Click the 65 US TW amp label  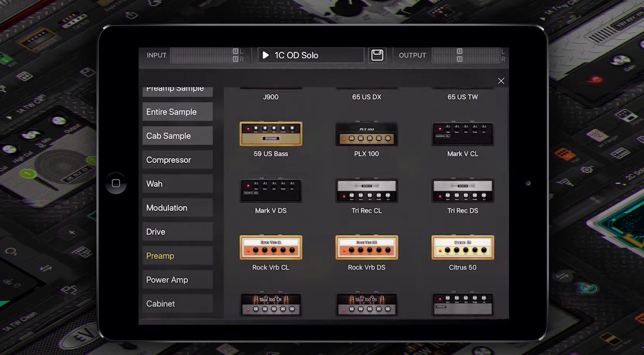pos(463,97)
